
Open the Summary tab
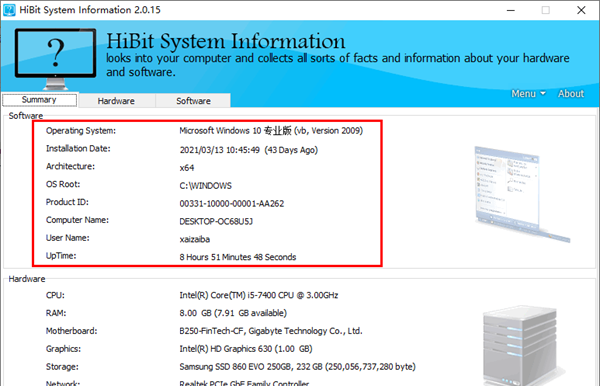point(39,100)
